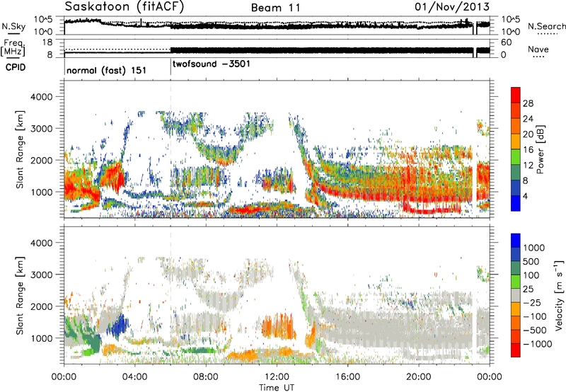Click the 'Time UT' axis title
Image resolution: width=566 pixels, height=392 pixels.
[277, 388]
